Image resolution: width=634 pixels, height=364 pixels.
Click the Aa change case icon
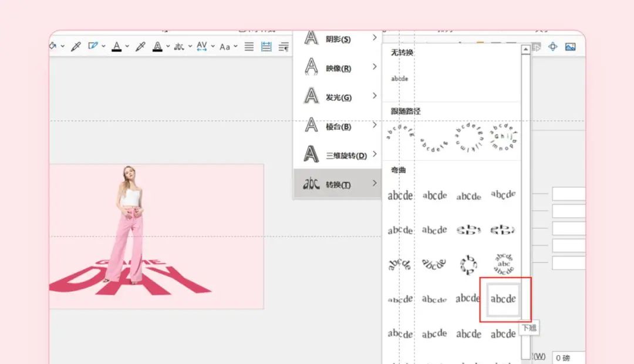(x=225, y=47)
